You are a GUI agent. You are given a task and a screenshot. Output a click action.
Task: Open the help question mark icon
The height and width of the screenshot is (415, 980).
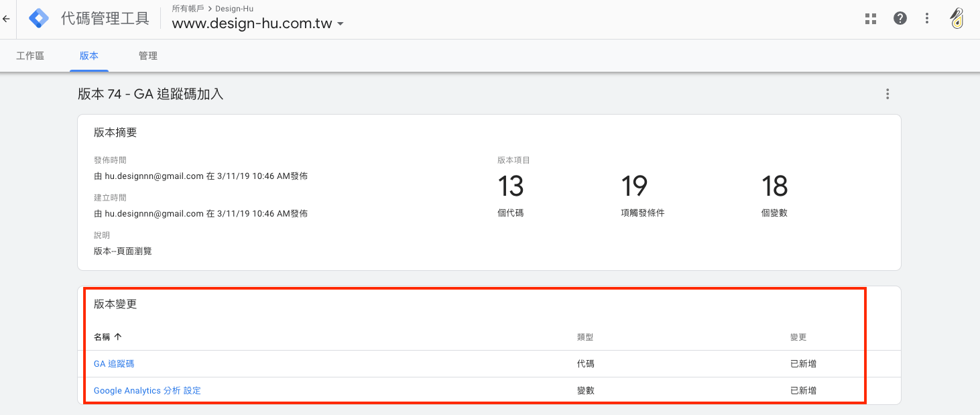(x=900, y=19)
